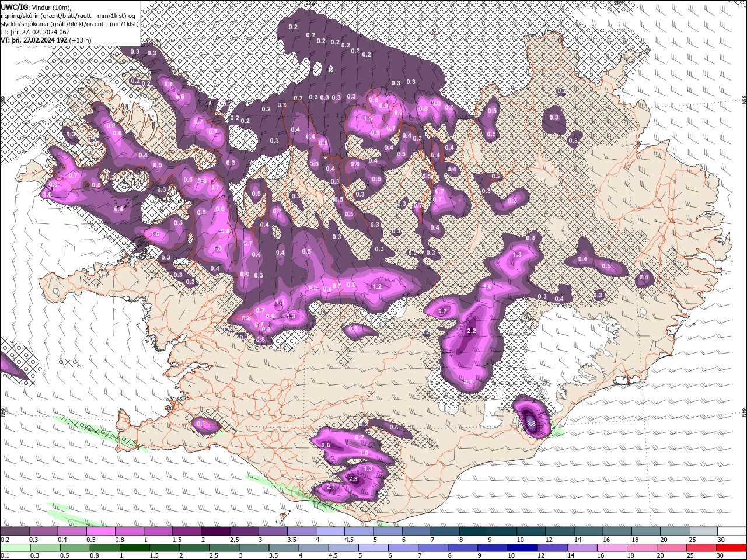
Task: Click the 1.2 precipitation value on the map
Action: [x=377, y=286]
